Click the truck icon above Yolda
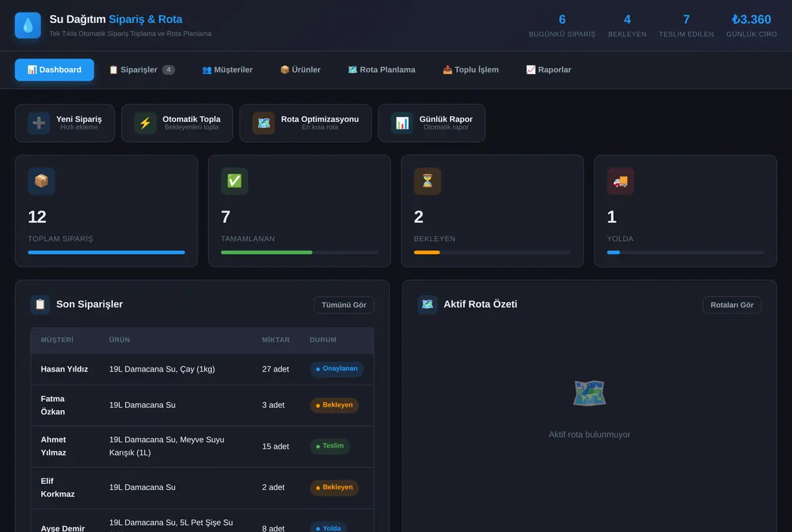Viewport: 792px width, 532px height. click(620, 181)
